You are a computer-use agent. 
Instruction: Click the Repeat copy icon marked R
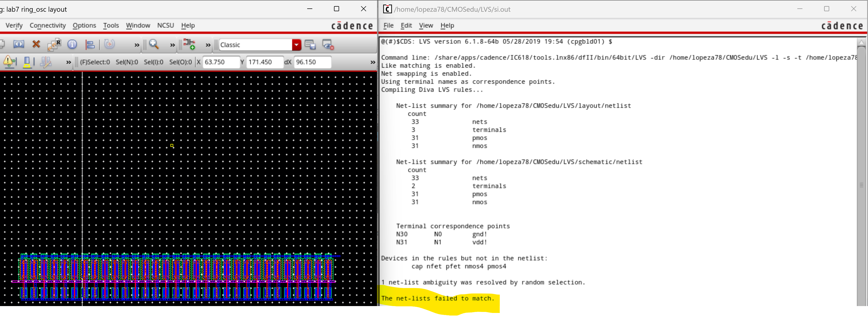coord(54,44)
